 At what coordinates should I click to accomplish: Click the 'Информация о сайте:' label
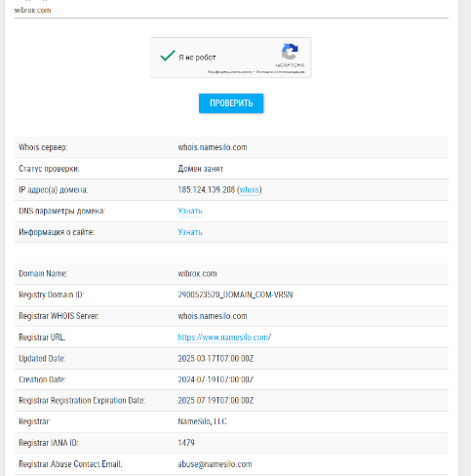(x=57, y=232)
